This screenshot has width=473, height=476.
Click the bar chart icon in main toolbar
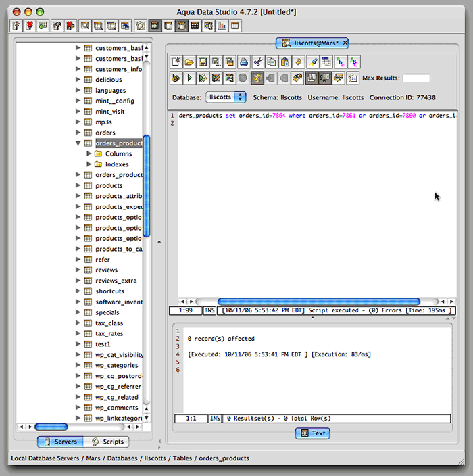[x=222, y=26]
